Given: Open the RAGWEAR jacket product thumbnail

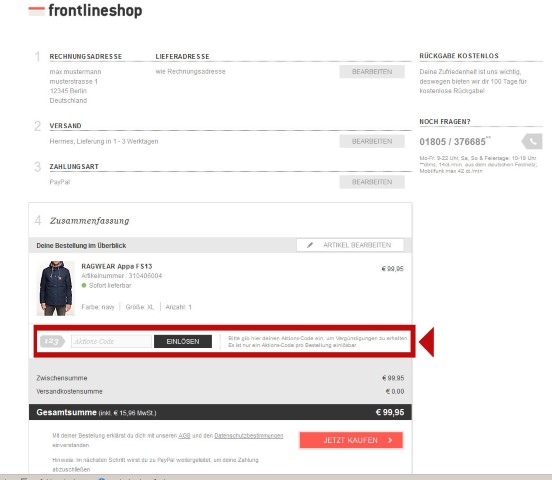Looking at the screenshot, I should tap(56, 288).
